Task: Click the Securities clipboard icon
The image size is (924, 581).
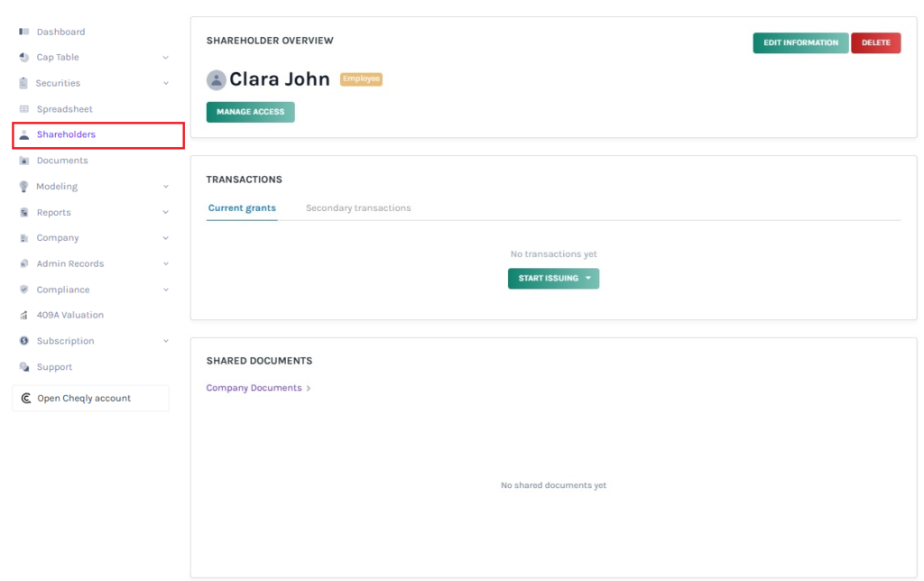Action: click(x=24, y=83)
